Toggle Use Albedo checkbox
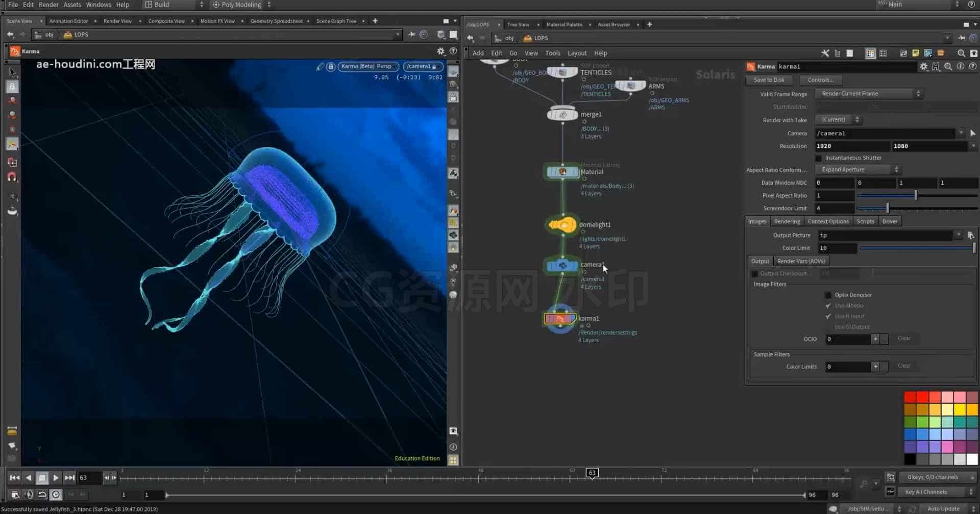The height and width of the screenshot is (514, 980). (x=828, y=306)
